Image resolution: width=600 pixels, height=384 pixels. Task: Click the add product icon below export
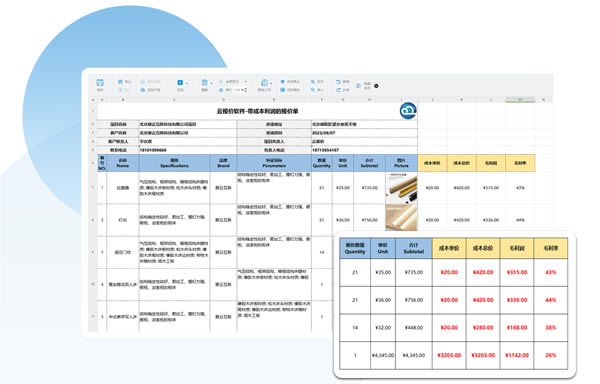tap(143, 90)
